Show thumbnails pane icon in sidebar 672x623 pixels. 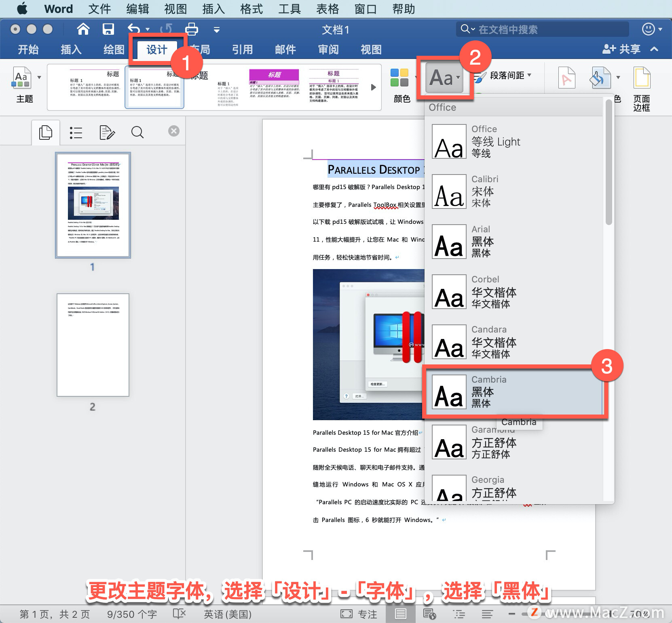[x=46, y=132]
